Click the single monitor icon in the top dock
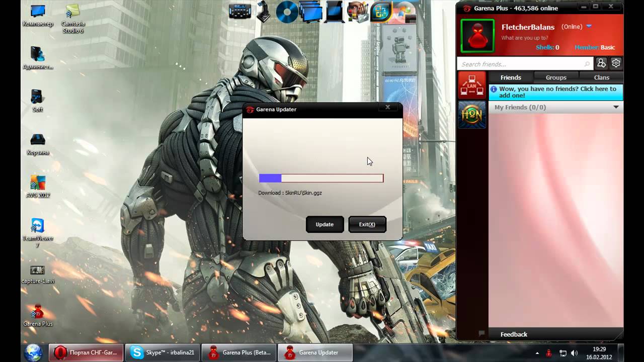 click(x=334, y=12)
